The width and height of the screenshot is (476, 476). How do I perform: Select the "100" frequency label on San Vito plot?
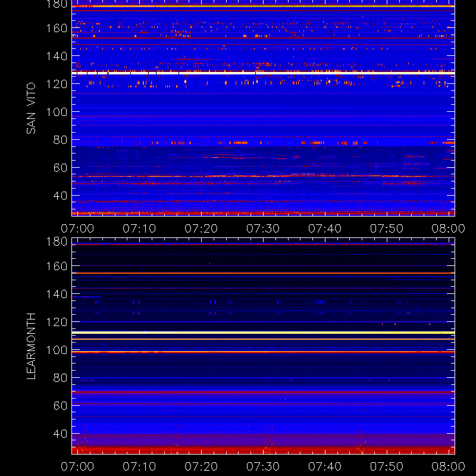57,112
